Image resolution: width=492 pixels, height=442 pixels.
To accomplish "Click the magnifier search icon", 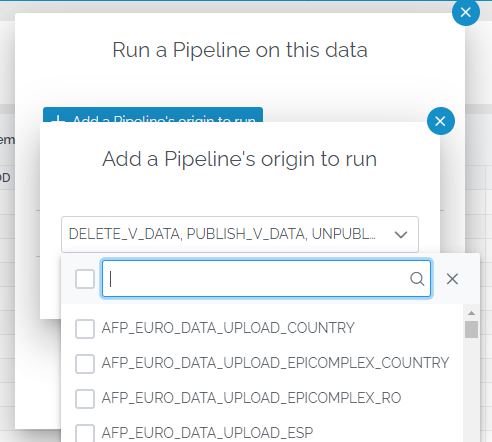I will [x=417, y=279].
